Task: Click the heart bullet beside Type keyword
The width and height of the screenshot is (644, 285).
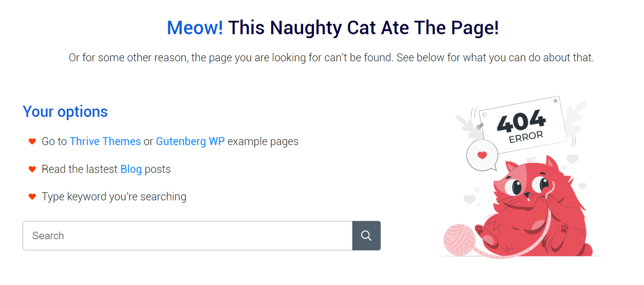Action: tap(32, 197)
